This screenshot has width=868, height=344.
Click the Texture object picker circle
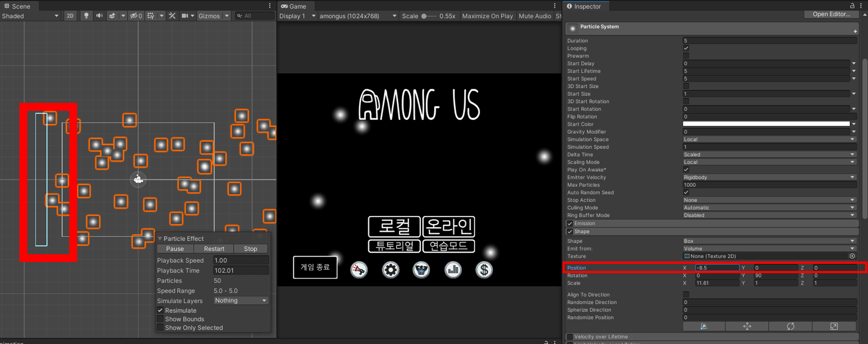pos(852,256)
